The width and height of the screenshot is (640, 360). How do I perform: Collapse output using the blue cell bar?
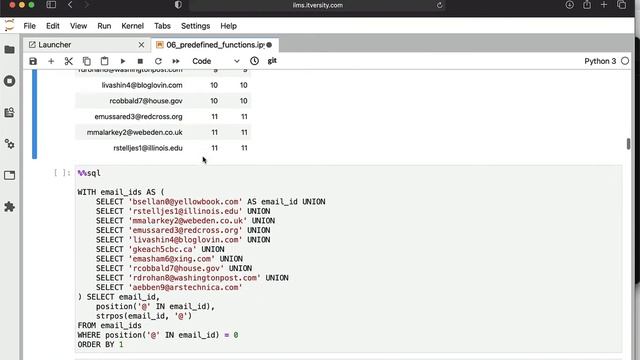pyautogui.click(x=34, y=114)
